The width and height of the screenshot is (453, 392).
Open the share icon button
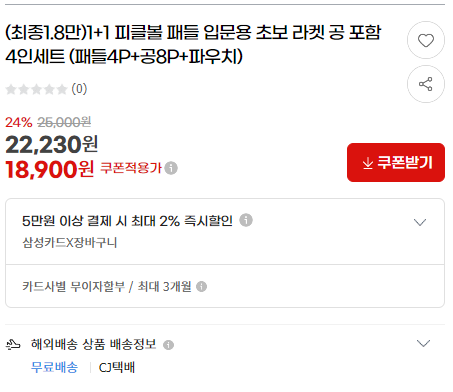click(x=426, y=84)
